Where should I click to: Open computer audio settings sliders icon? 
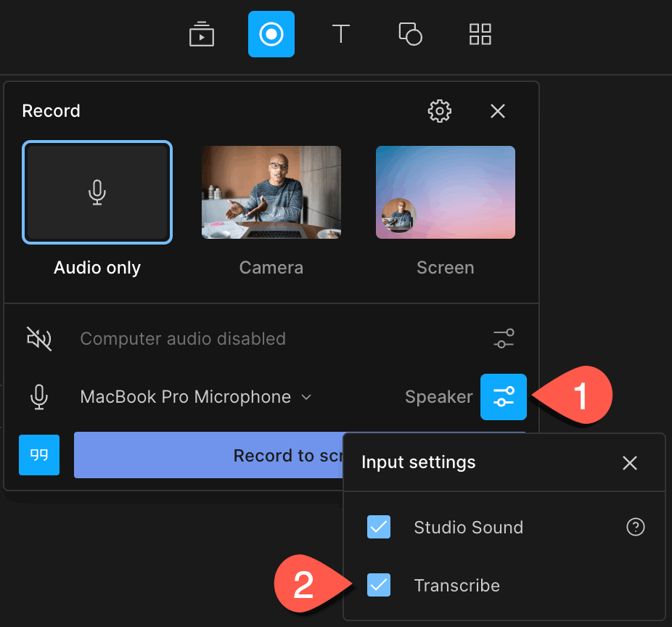pyautogui.click(x=504, y=339)
